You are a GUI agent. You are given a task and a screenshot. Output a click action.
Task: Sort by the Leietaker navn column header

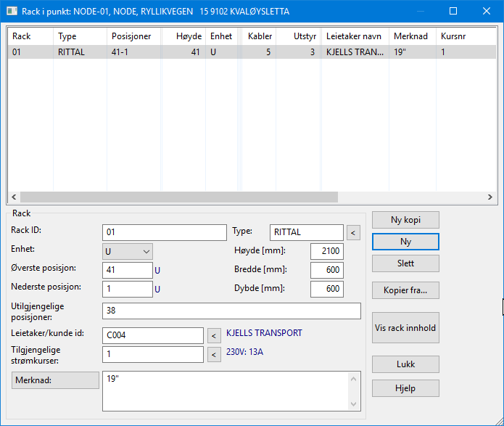(x=355, y=36)
